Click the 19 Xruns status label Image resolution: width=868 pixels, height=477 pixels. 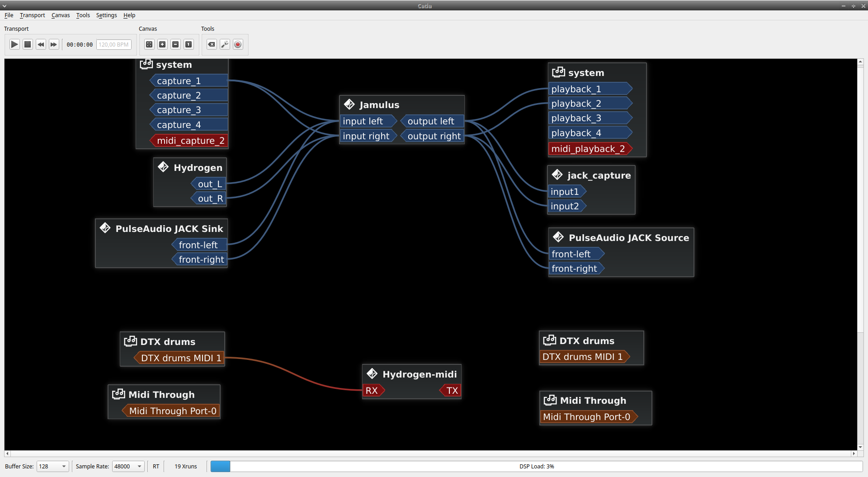[186, 466]
